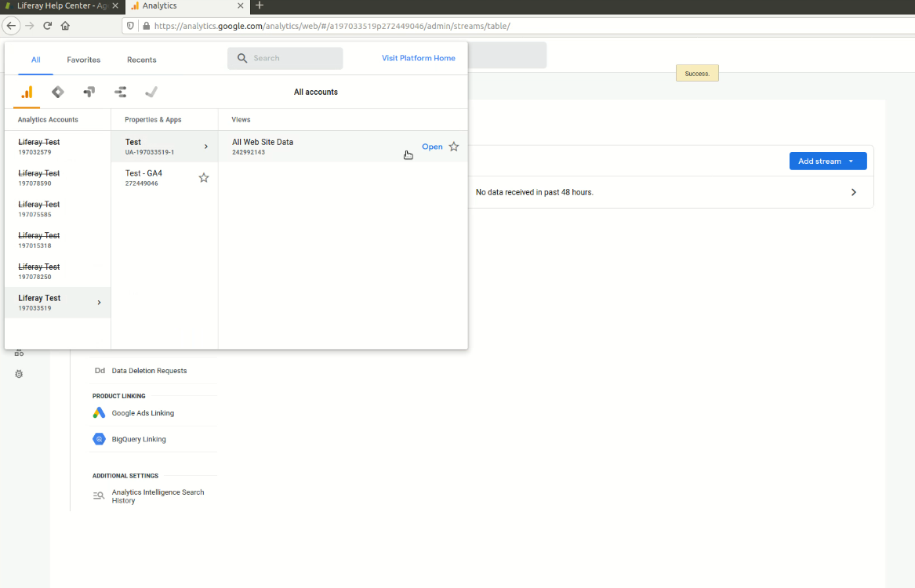This screenshot has width=915, height=588.
Task: Switch to the Favorites tab
Action: coord(83,60)
